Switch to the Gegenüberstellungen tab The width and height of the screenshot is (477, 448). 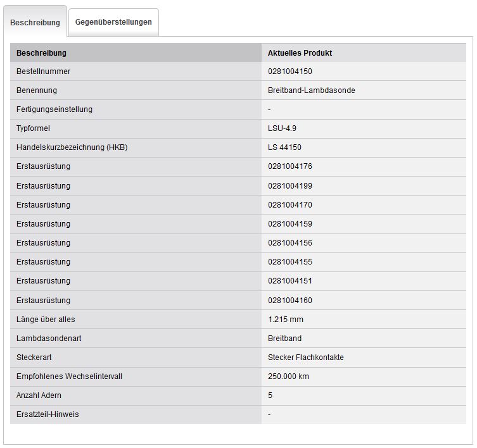click(x=113, y=22)
